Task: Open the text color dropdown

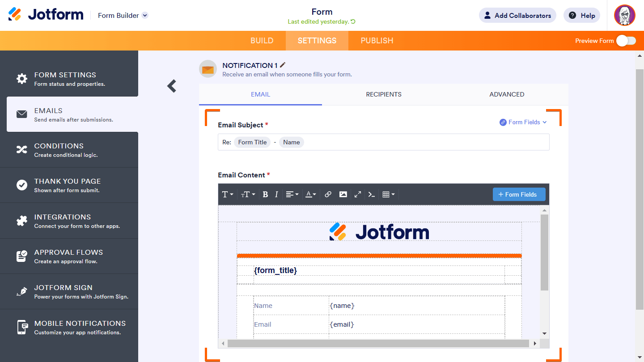Action: [x=310, y=194]
